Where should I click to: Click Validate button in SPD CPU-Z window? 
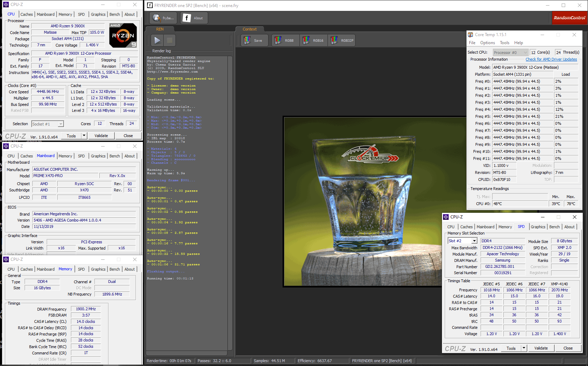(541, 348)
